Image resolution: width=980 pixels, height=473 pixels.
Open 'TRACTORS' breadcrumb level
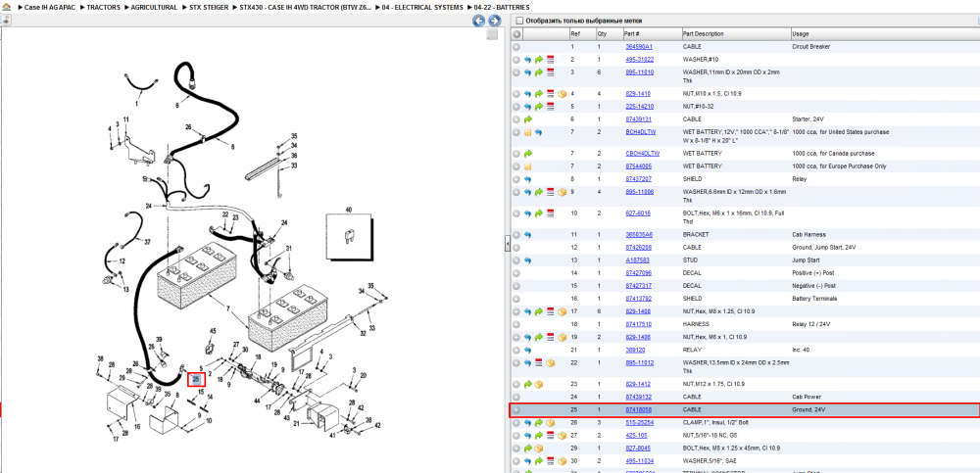(x=103, y=7)
